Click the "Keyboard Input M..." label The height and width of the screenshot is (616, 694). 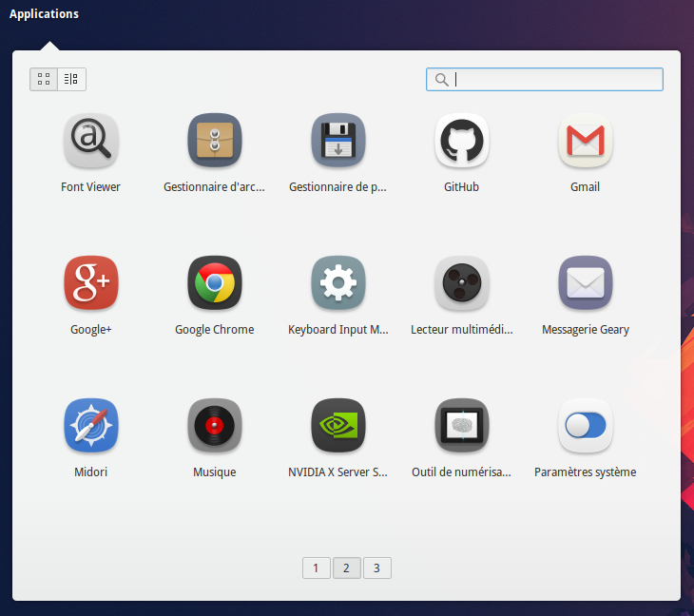tap(338, 330)
